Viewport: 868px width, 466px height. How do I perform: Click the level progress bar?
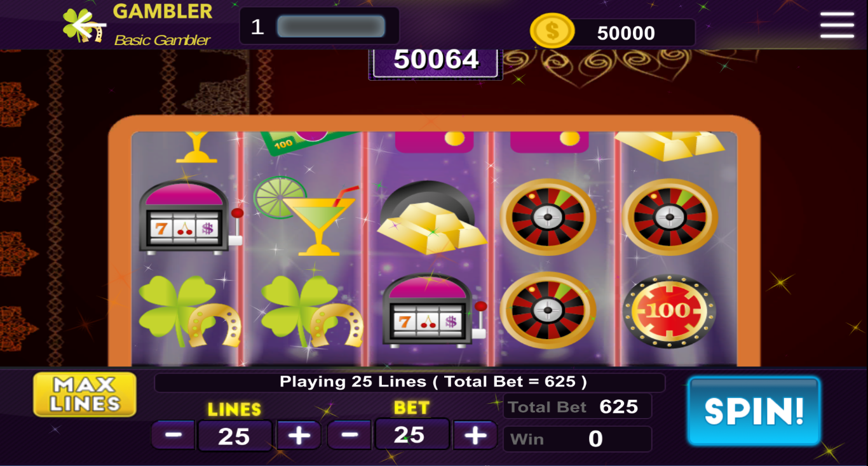[x=330, y=27]
